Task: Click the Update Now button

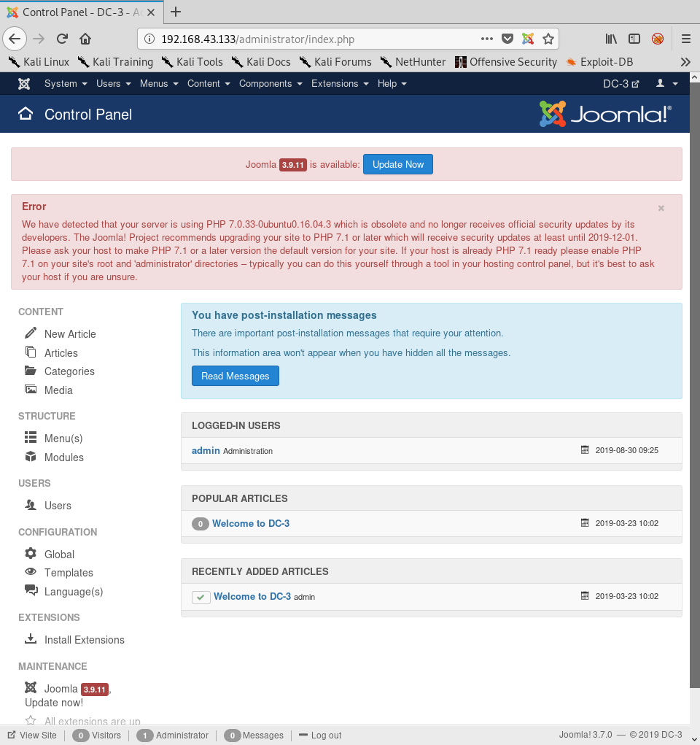Action: pos(398,164)
